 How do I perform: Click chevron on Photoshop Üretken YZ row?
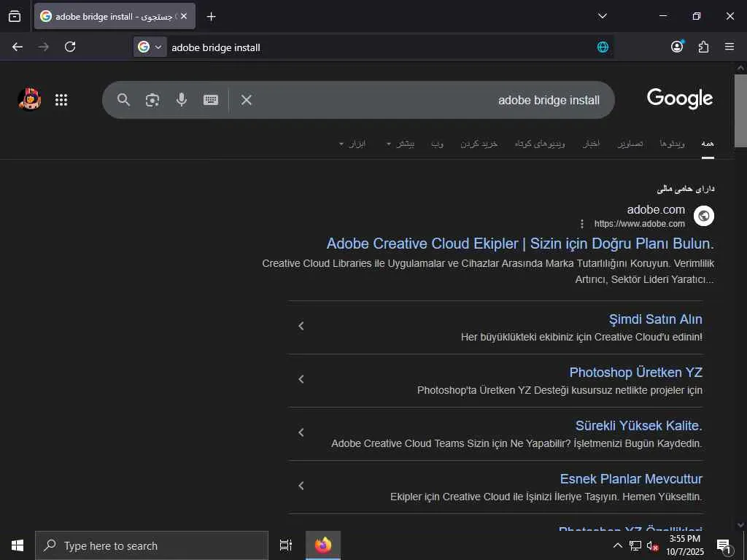(301, 379)
